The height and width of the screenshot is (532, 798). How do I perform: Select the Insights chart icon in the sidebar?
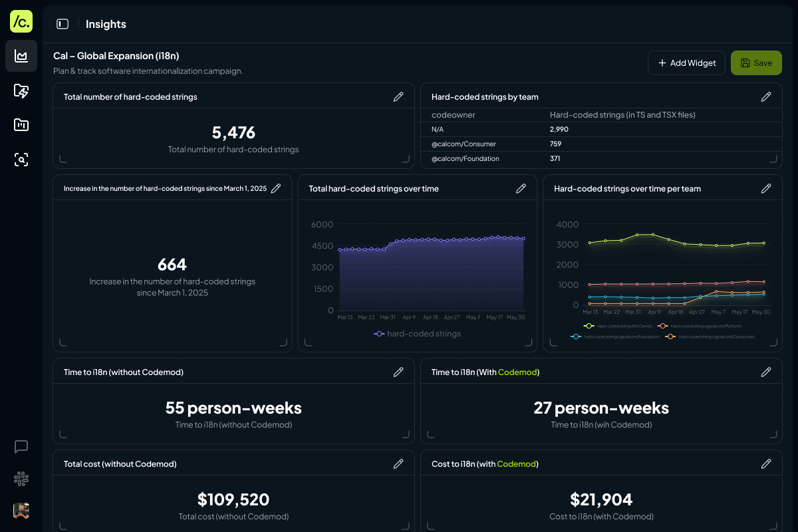coord(21,56)
